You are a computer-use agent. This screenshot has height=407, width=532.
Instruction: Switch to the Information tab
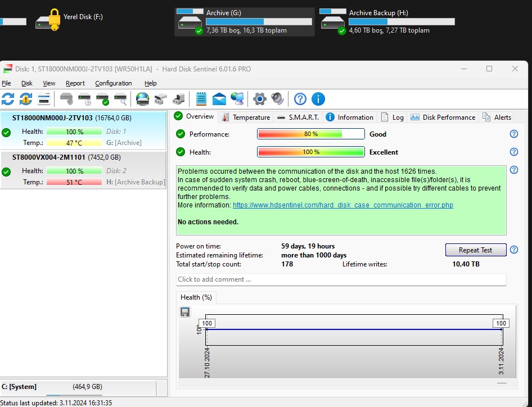click(349, 117)
